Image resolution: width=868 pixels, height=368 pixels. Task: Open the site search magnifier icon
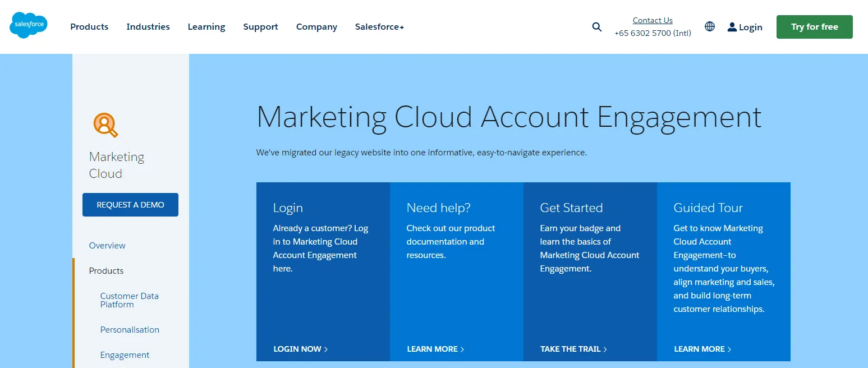pyautogui.click(x=596, y=27)
